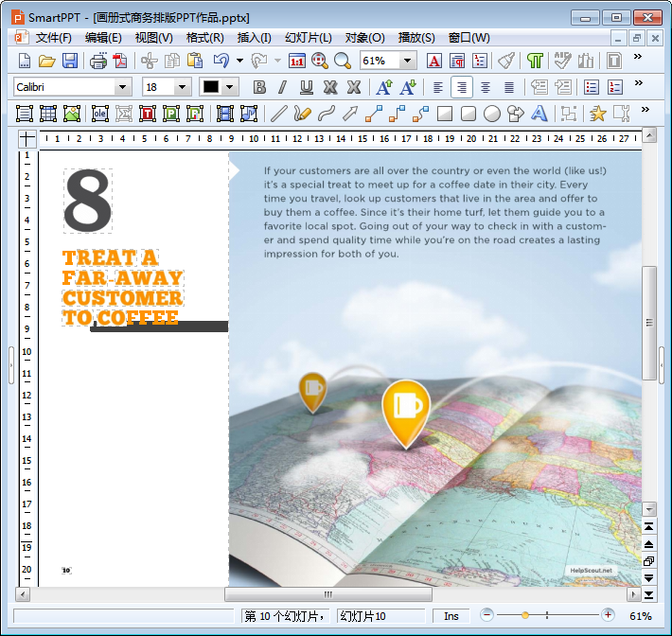Click the horizontal scrollbar thumb
This screenshot has width=672, height=636.
pos(327,594)
